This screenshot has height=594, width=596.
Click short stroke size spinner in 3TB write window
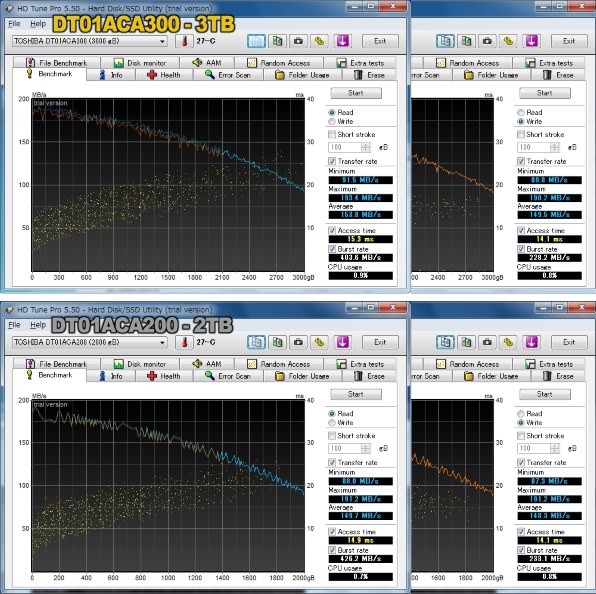[x=555, y=147]
